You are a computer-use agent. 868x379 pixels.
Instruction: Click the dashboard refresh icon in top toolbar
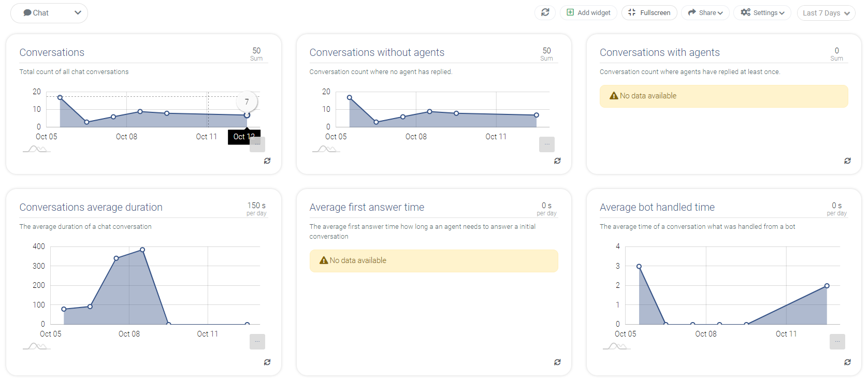[x=545, y=12]
